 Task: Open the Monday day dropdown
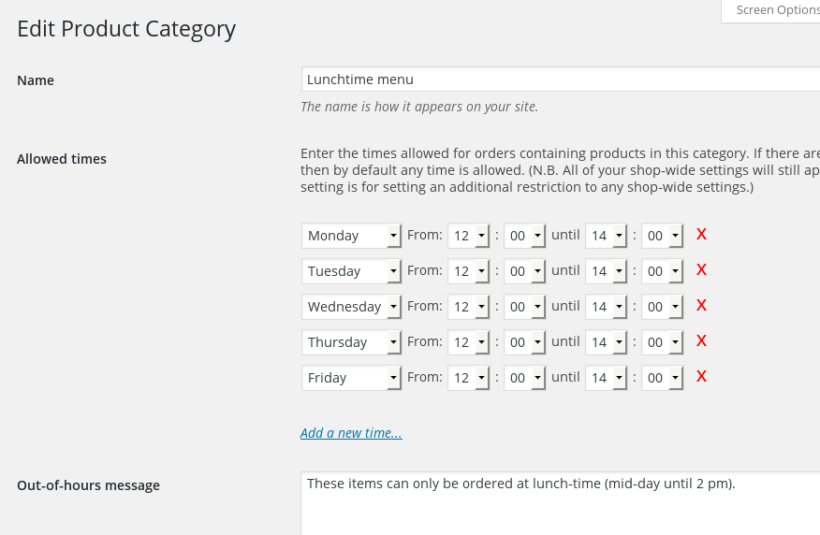[x=351, y=236]
